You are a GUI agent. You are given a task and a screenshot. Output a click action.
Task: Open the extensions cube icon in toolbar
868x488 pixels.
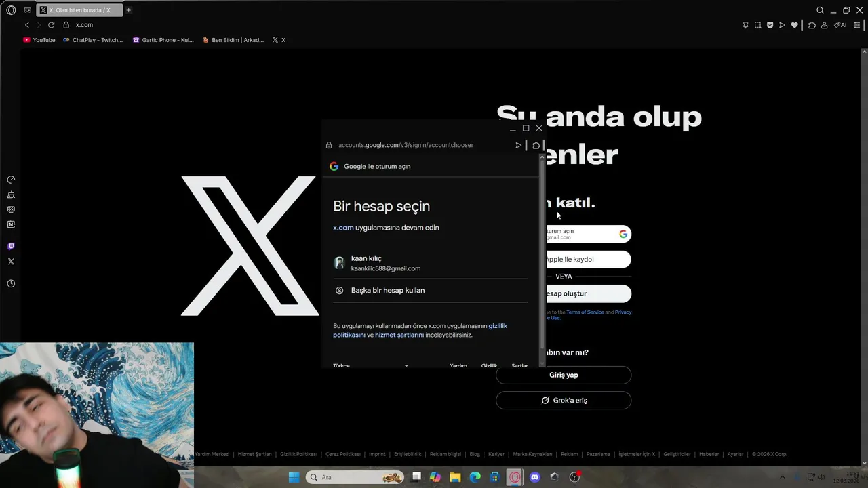(x=812, y=25)
